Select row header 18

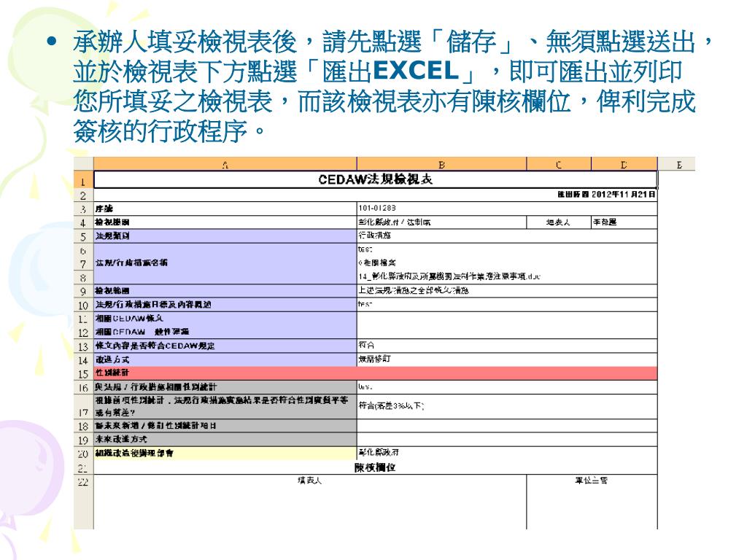point(84,426)
